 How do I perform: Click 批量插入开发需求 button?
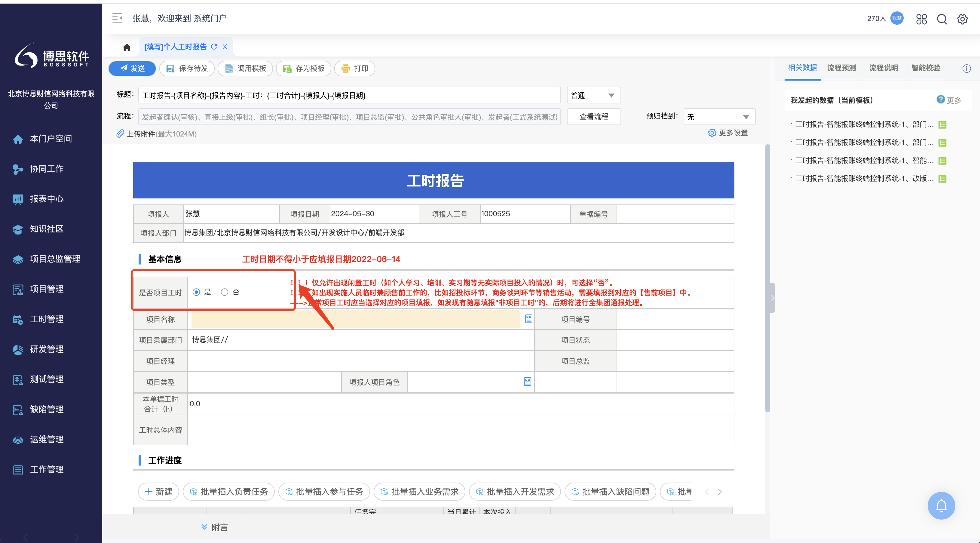[x=515, y=492]
